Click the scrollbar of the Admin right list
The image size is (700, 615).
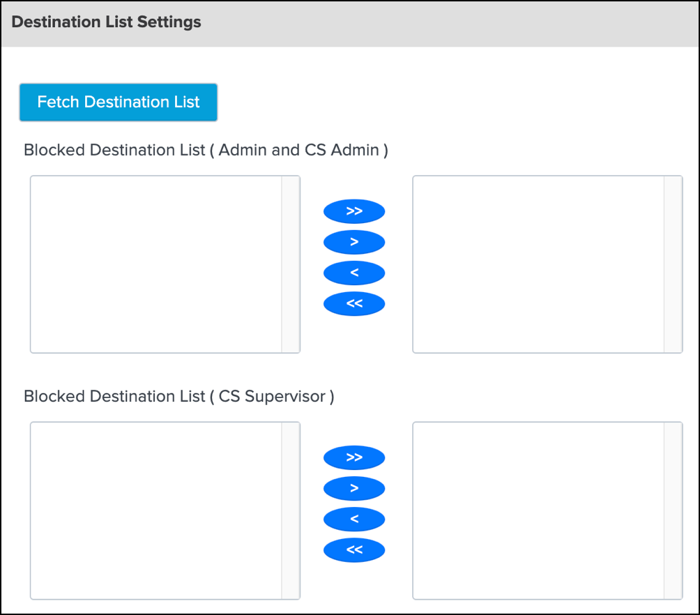pyautogui.click(x=676, y=264)
